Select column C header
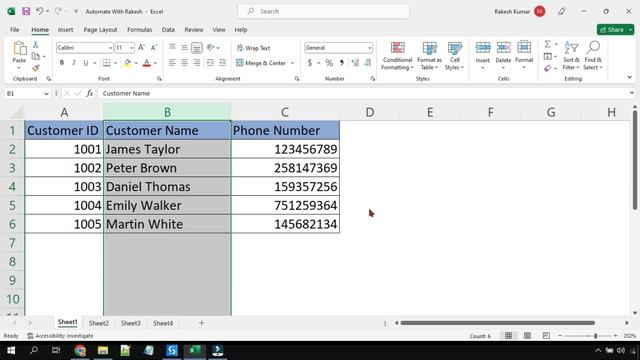Screen dimensions: 640x360 coord(285,112)
